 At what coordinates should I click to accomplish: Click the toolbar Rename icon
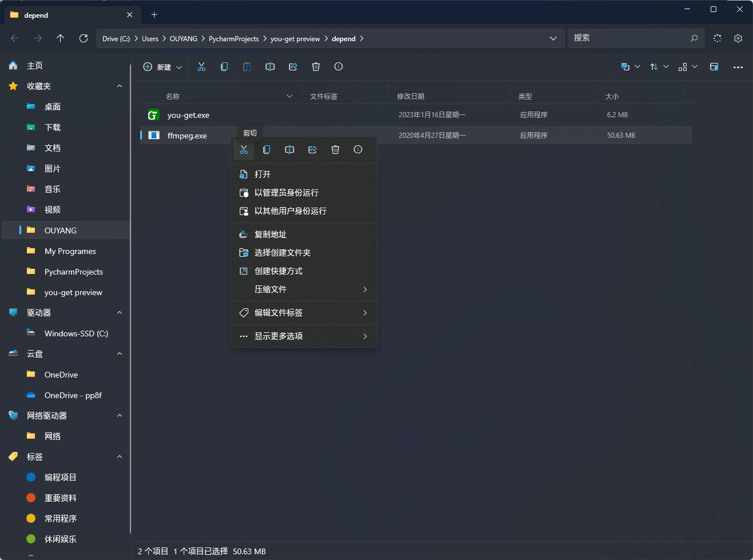(x=270, y=67)
